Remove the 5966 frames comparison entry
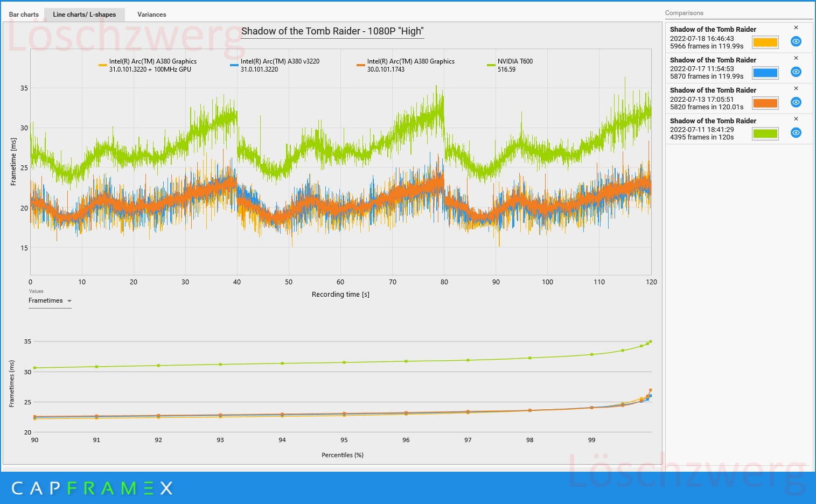 coord(796,27)
